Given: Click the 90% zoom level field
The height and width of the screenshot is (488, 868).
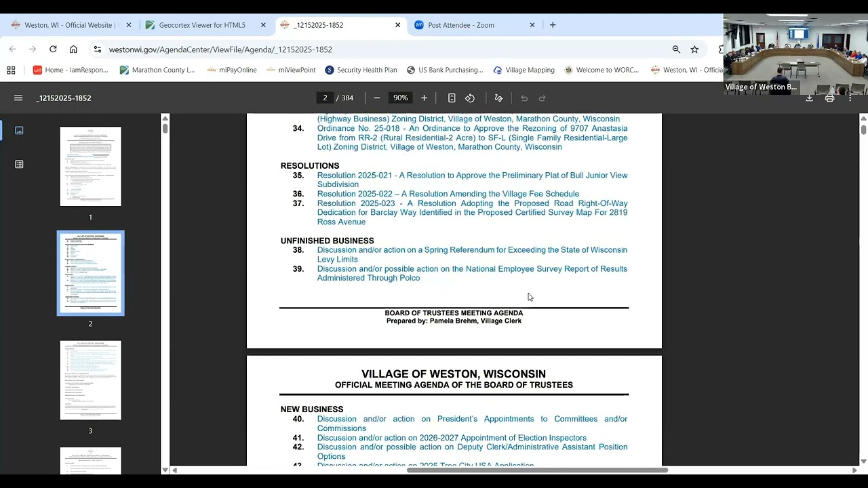Looking at the screenshot, I should click(401, 98).
